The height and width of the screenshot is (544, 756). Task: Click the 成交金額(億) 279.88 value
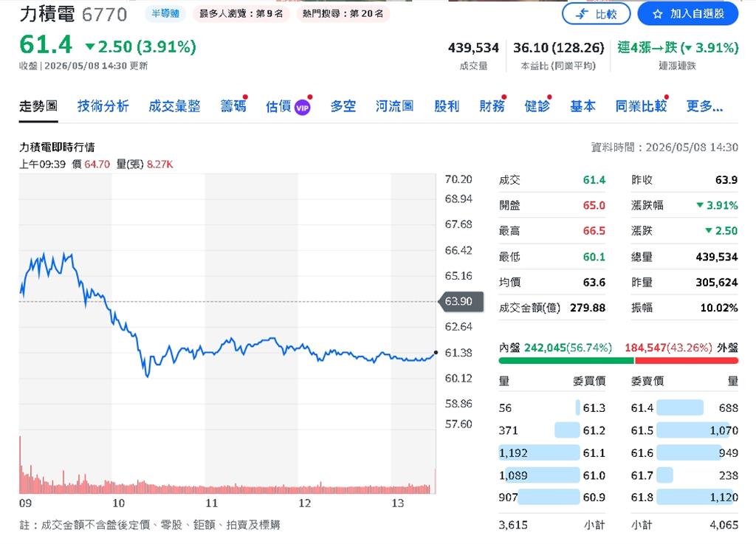pos(587,308)
